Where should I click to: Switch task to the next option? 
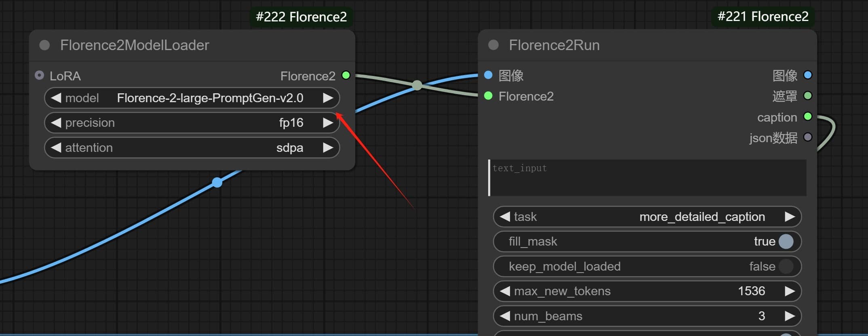[790, 217]
